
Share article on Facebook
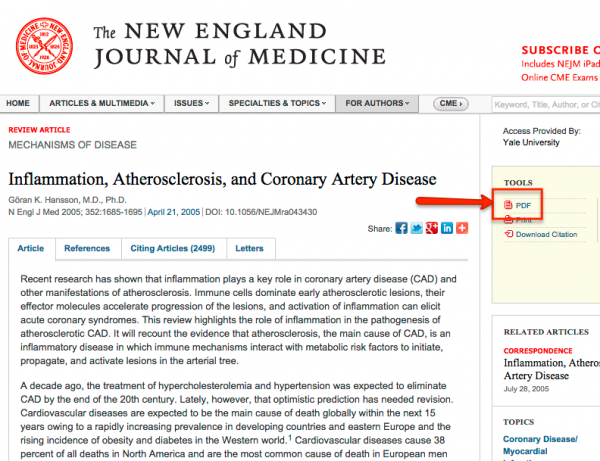pos(401,228)
